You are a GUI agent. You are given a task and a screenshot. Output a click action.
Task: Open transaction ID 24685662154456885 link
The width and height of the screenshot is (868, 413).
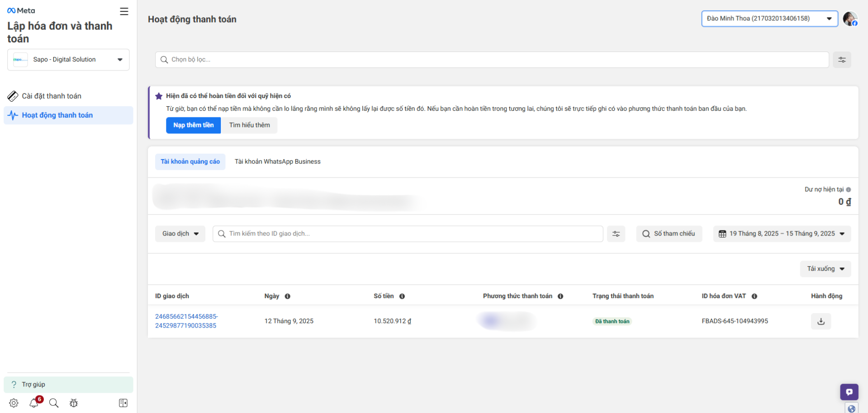pos(186,321)
